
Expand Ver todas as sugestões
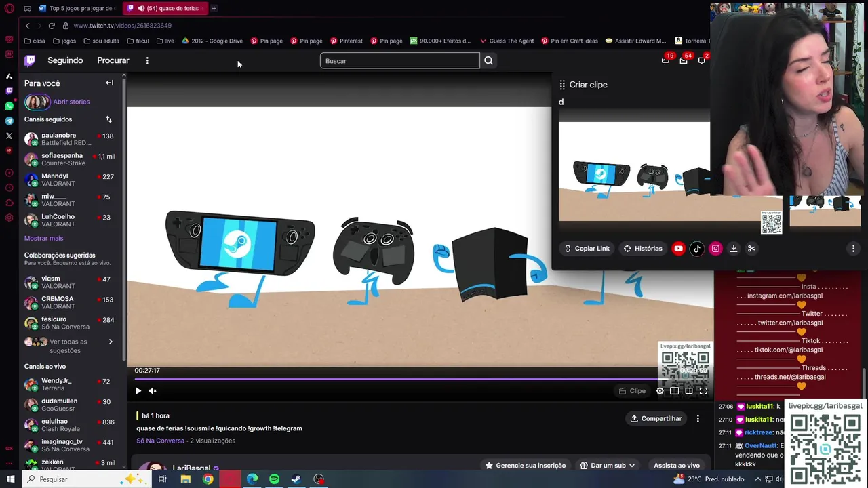71,346
